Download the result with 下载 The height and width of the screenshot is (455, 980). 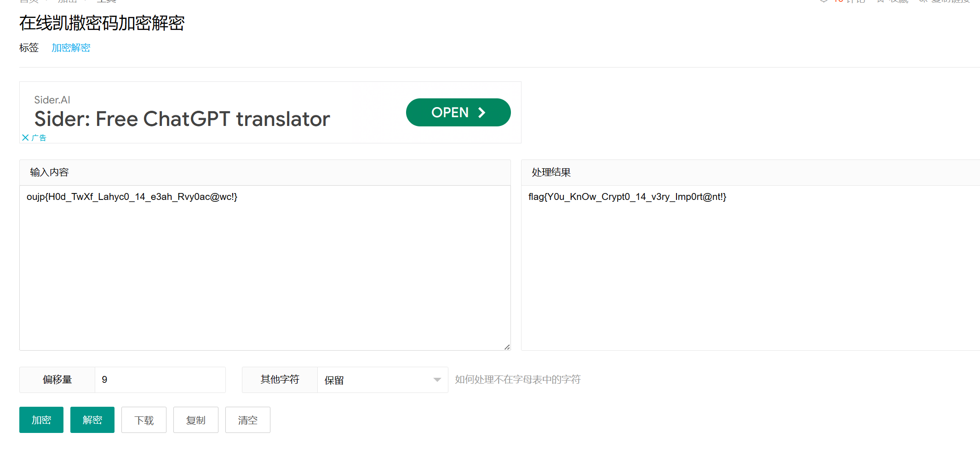click(x=143, y=420)
